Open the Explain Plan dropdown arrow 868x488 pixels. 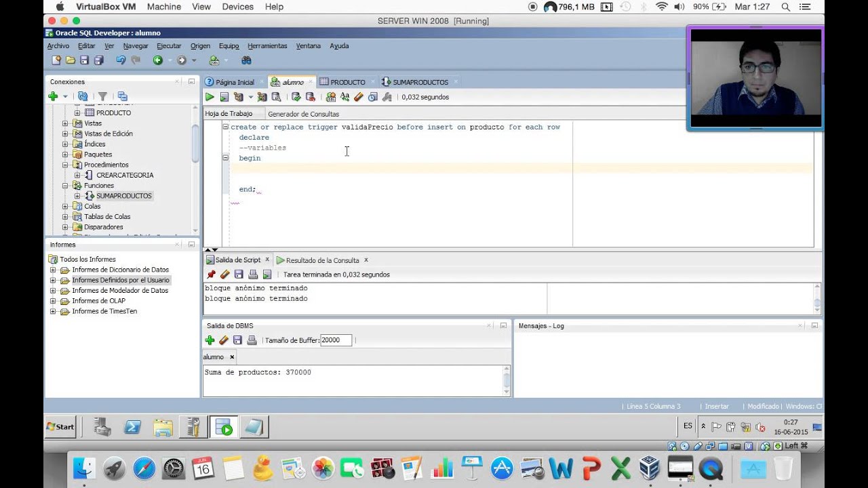coord(250,97)
